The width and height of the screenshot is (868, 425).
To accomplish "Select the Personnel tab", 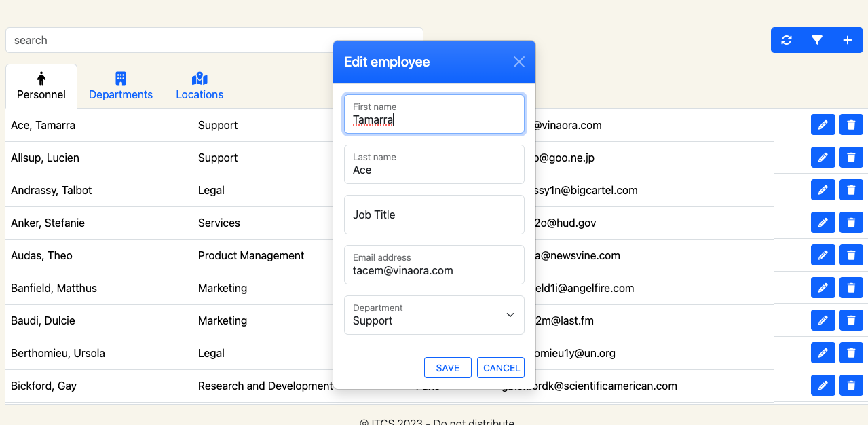I will click(x=41, y=86).
